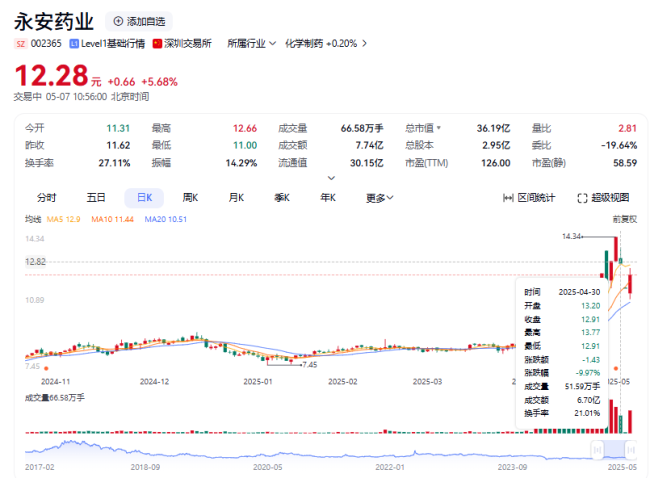The image size is (650, 478).
Task: Open the 总市值 dropdown triangle
Action: coord(439,128)
